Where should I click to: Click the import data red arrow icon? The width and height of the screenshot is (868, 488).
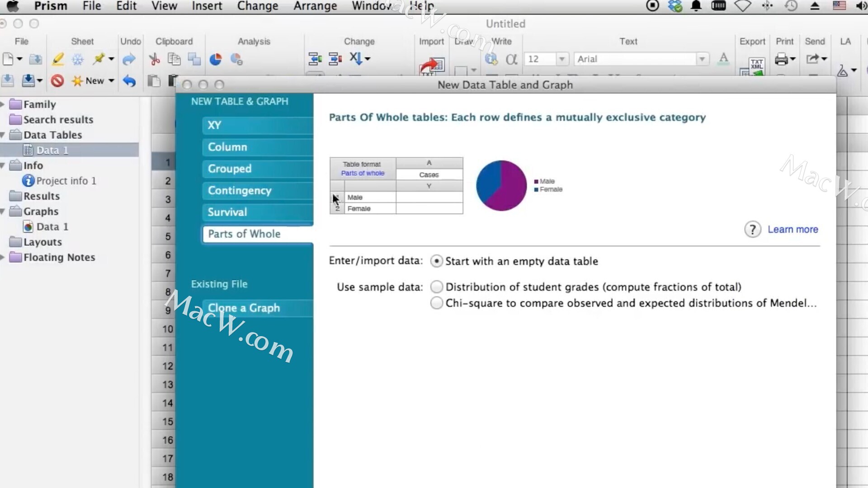[x=432, y=66]
